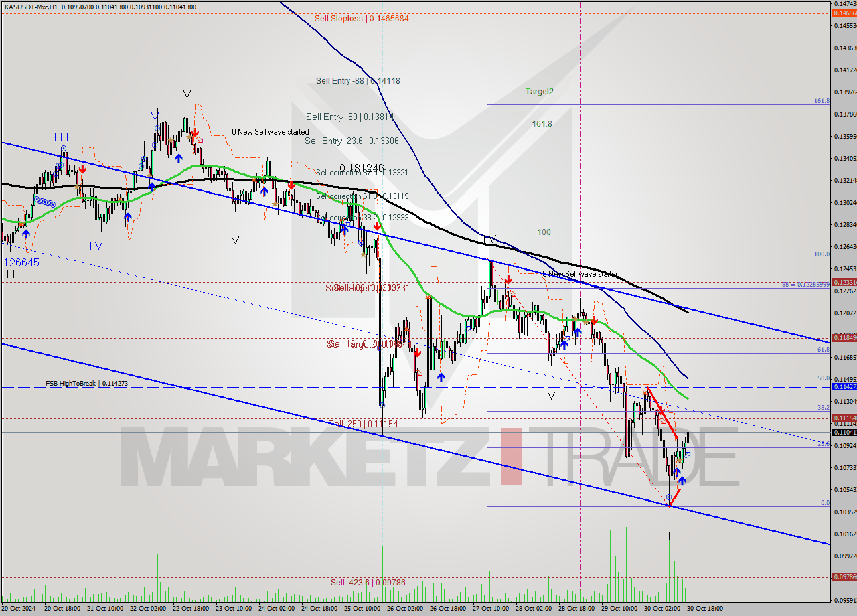Select the 0.10352 price axis value
The height and width of the screenshot is (616, 857).
point(845,512)
